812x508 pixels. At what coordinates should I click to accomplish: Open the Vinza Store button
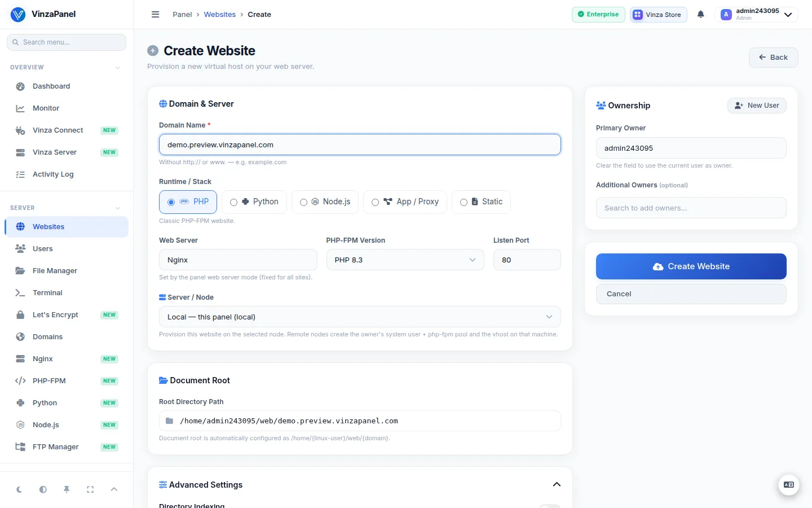pyautogui.click(x=658, y=15)
